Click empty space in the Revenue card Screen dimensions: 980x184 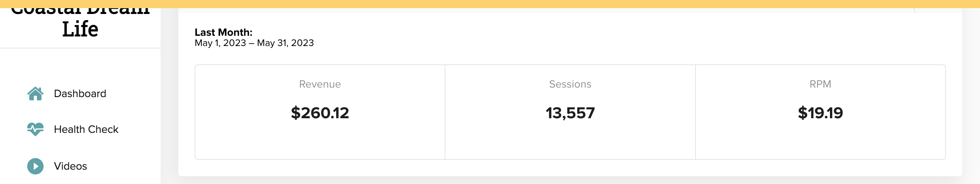coord(320,141)
